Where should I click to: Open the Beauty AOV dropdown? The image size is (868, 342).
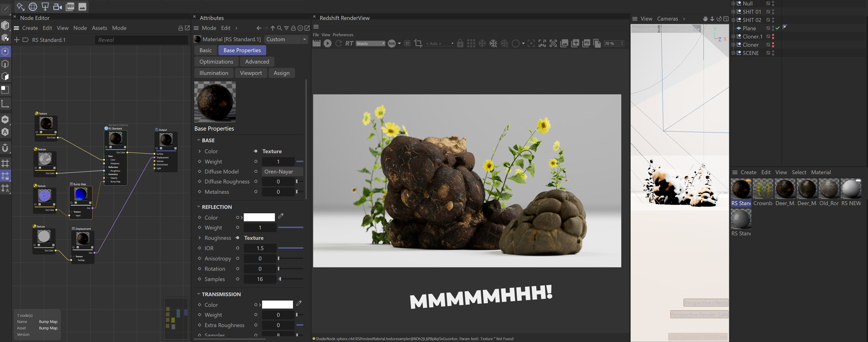[370, 44]
